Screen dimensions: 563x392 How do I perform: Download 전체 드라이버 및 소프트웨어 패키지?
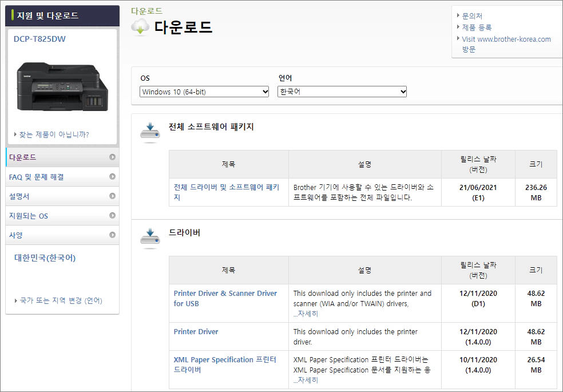pyautogui.click(x=226, y=192)
